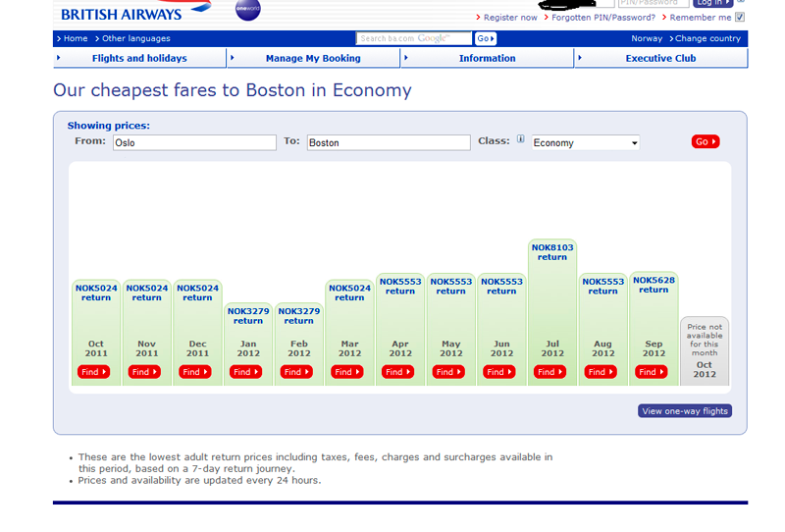
Task: Click Find for Dec 2011
Action: pos(194,372)
